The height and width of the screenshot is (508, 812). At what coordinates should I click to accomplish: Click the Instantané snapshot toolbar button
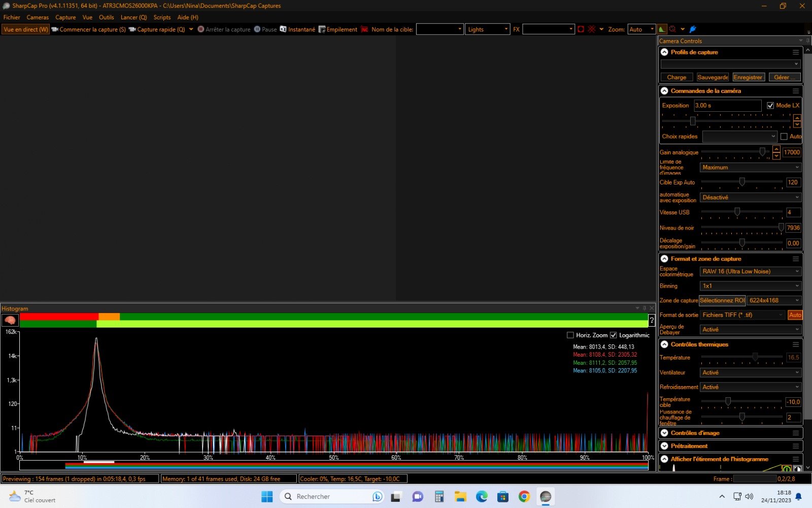click(297, 29)
